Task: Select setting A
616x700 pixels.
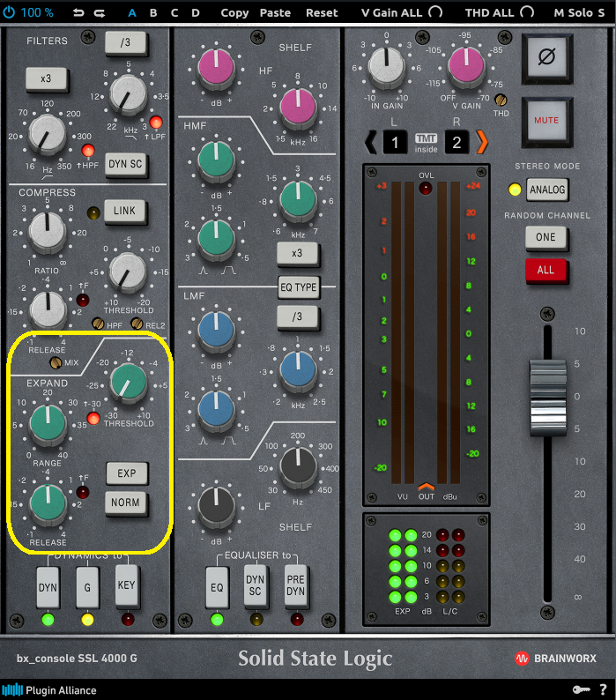Action: 132,13
